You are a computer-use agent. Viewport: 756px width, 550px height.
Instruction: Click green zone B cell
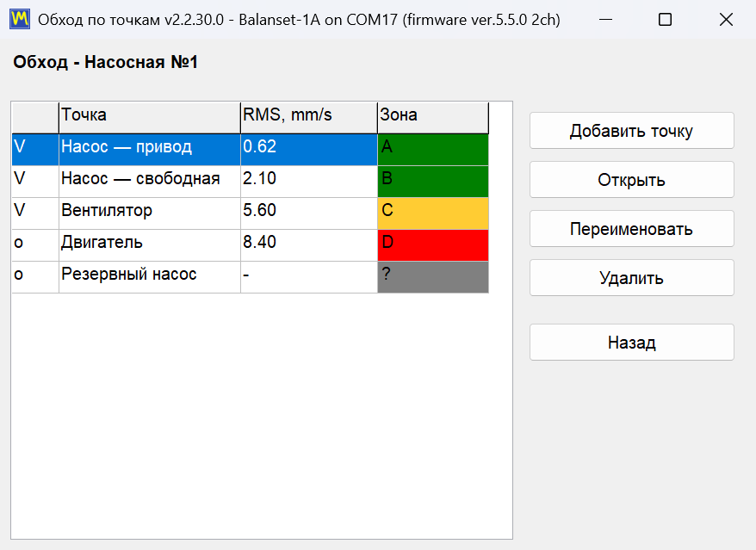pos(433,182)
